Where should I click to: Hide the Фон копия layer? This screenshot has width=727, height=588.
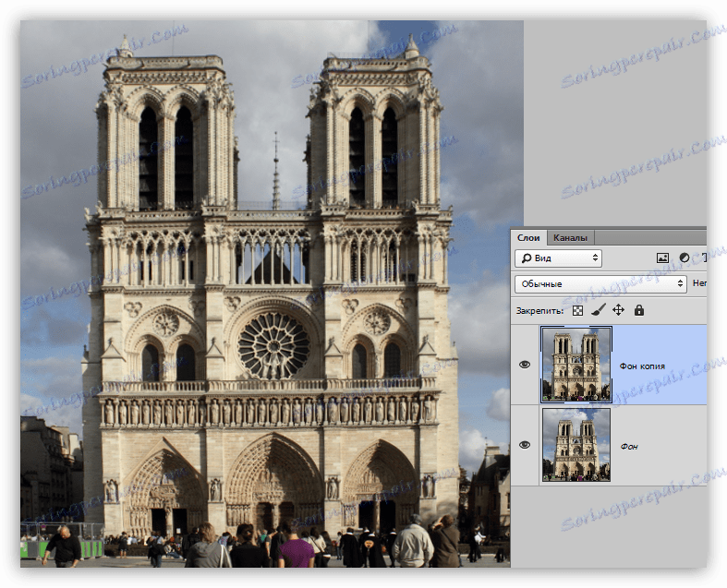(525, 365)
